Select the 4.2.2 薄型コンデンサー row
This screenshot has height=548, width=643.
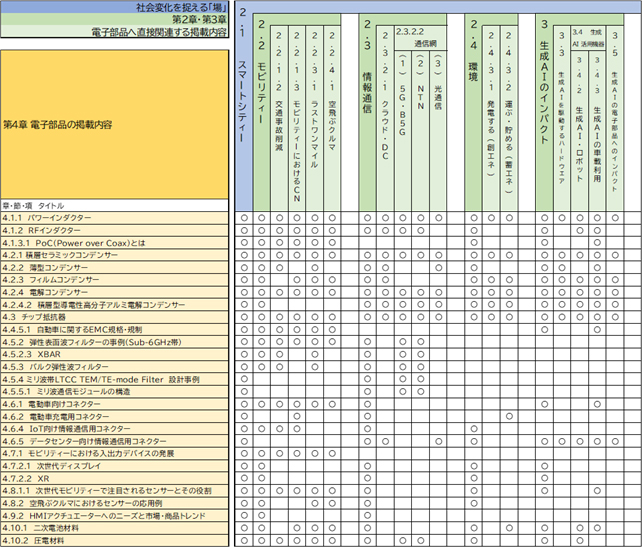pyautogui.click(x=114, y=267)
